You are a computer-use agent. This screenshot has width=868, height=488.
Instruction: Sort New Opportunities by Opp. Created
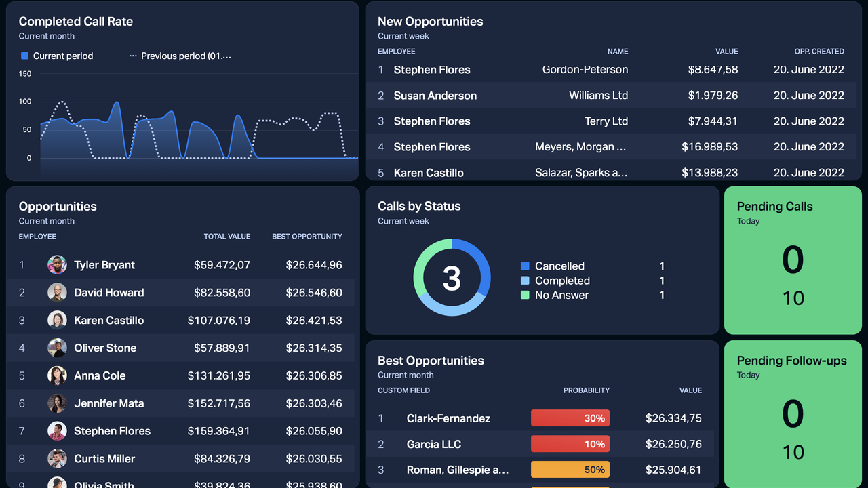pyautogui.click(x=818, y=52)
